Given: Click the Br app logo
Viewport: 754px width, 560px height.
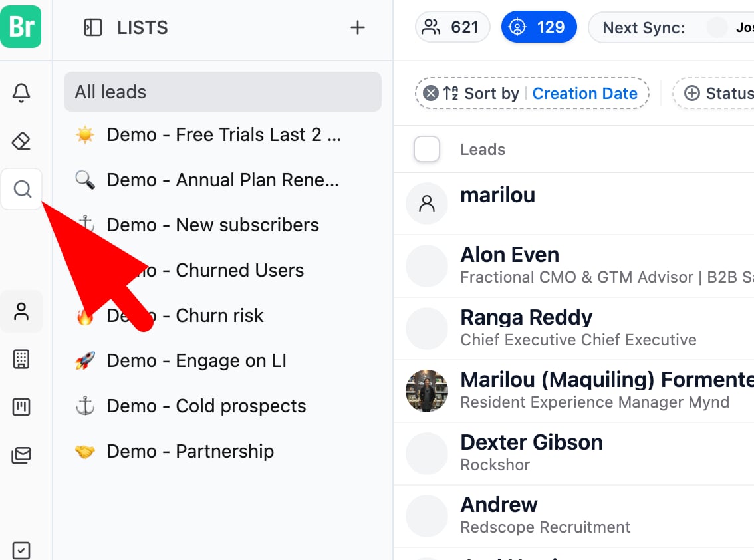Looking at the screenshot, I should pos(21,27).
